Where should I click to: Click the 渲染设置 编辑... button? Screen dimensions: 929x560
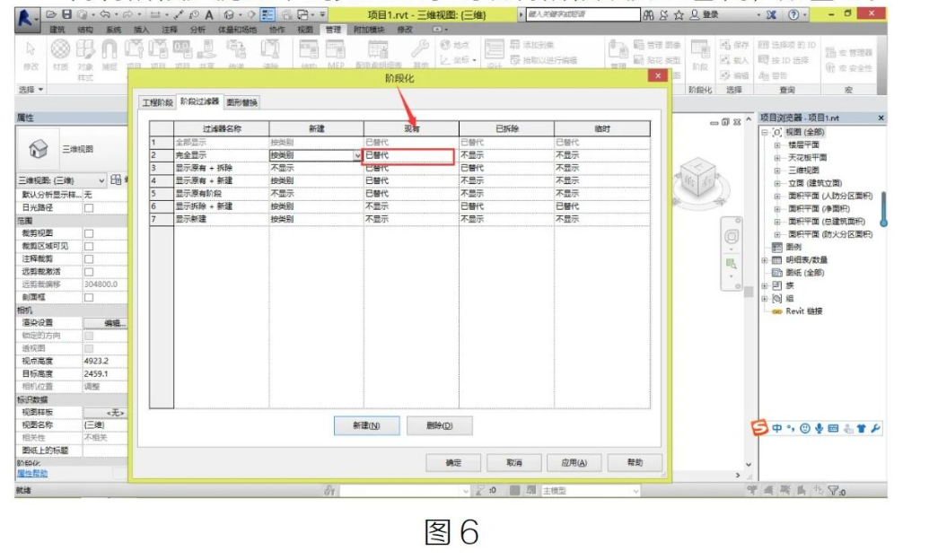[x=105, y=324]
